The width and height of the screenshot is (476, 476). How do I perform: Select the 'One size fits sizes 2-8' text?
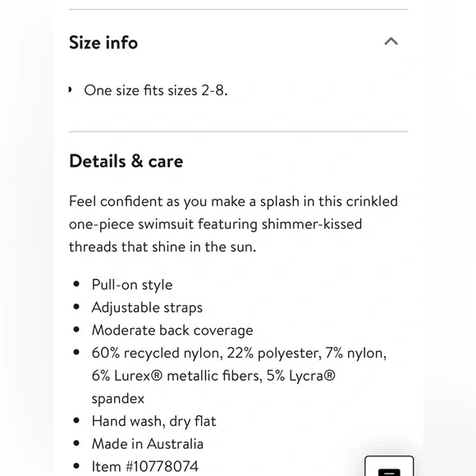pyautogui.click(x=156, y=90)
